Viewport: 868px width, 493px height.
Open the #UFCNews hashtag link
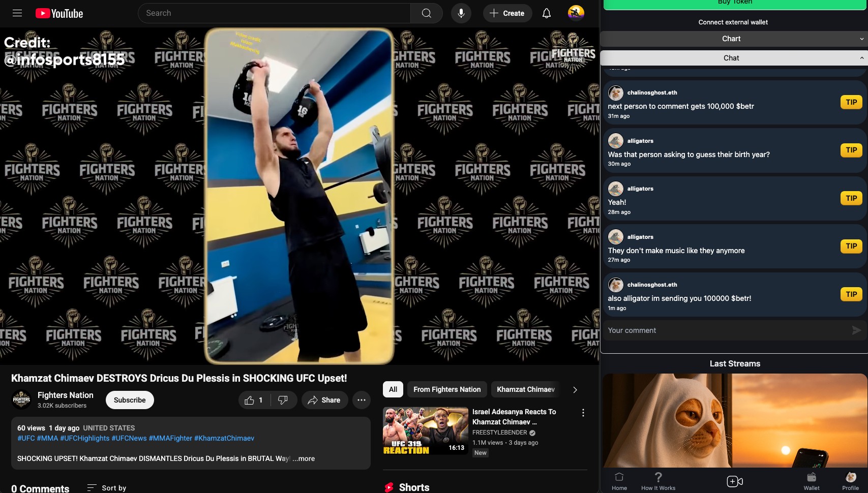[129, 438]
